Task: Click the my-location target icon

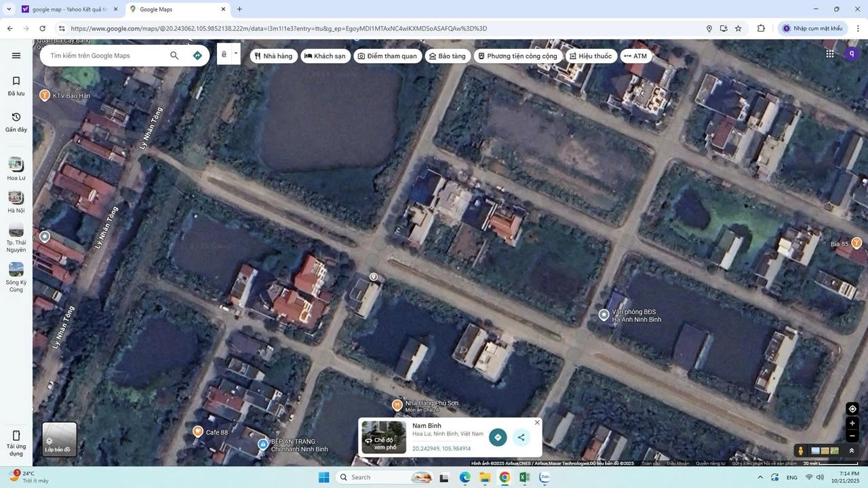Action: pyautogui.click(x=852, y=409)
